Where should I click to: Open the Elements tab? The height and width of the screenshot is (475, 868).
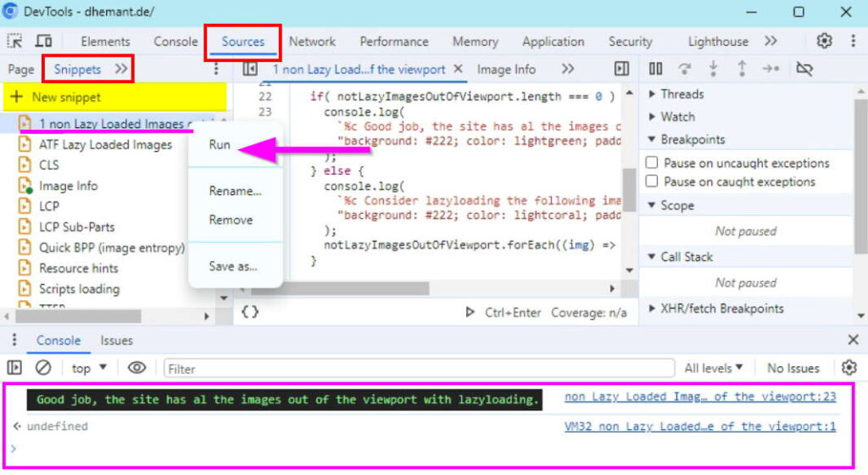[x=105, y=42]
